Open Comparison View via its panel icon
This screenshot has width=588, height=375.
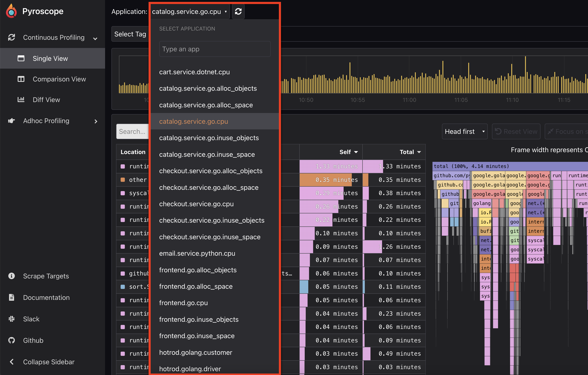click(21, 79)
